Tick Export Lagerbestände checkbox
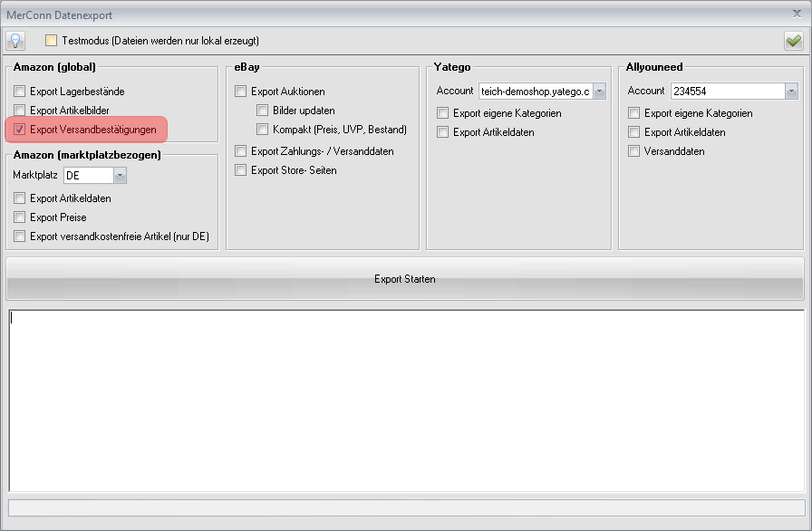812x531 pixels. click(x=20, y=92)
